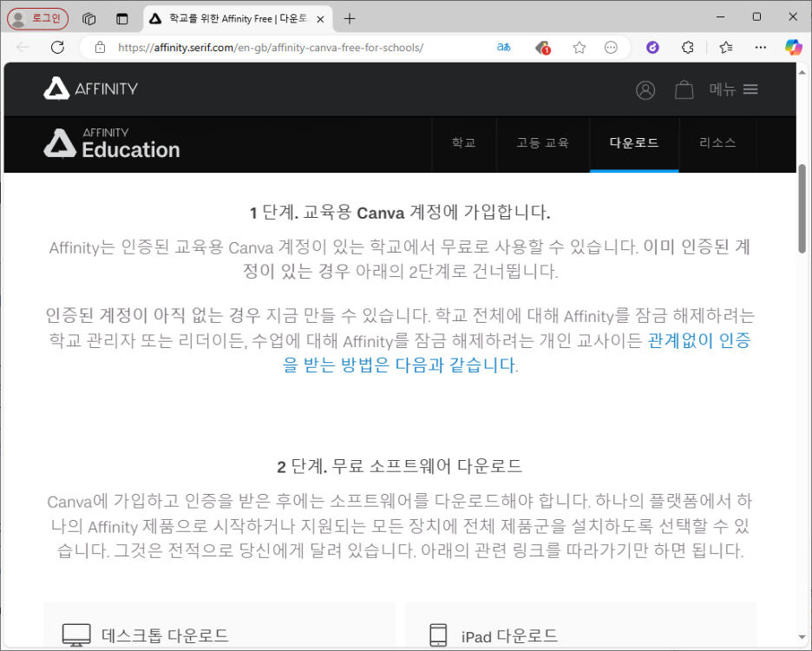Open the shopping bag icon
Viewport: 812px width, 651px height.
coord(684,89)
